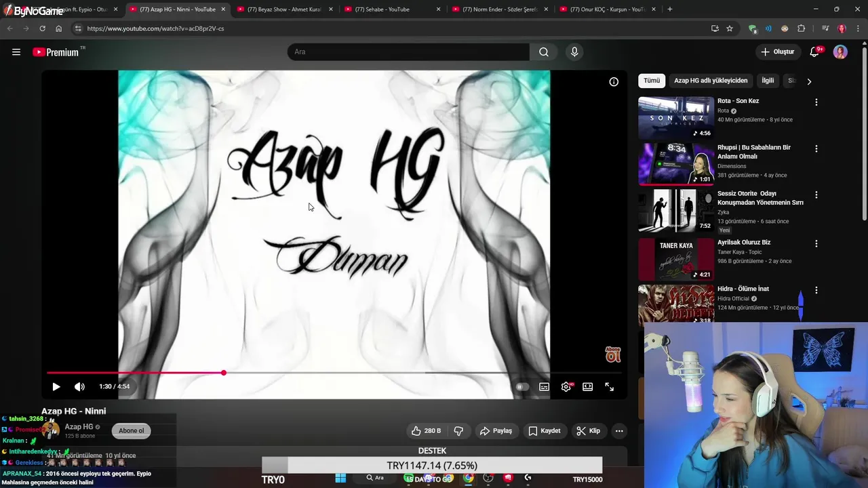The width and height of the screenshot is (868, 488).
Task: Open Rhupsi video thumbnail
Action: coord(676,163)
